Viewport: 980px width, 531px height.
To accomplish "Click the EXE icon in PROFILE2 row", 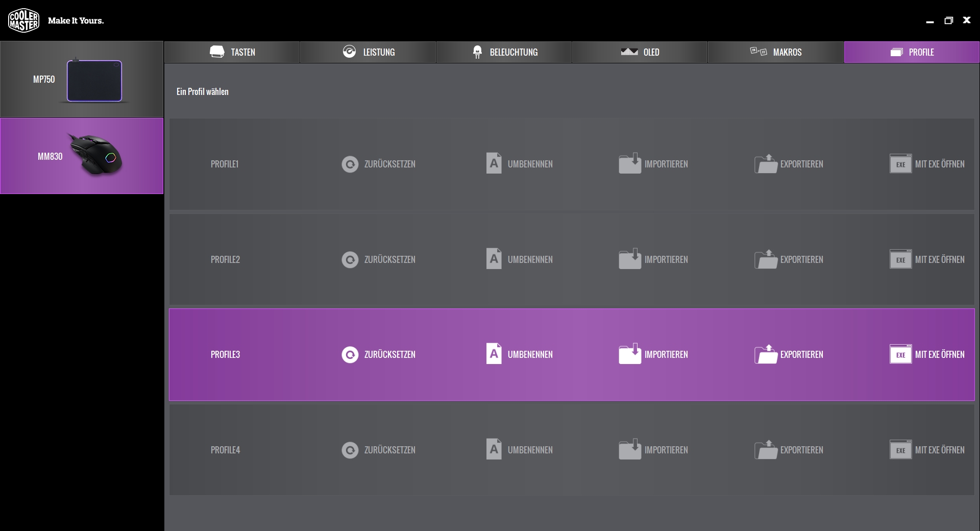I will [x=900, y=259].
